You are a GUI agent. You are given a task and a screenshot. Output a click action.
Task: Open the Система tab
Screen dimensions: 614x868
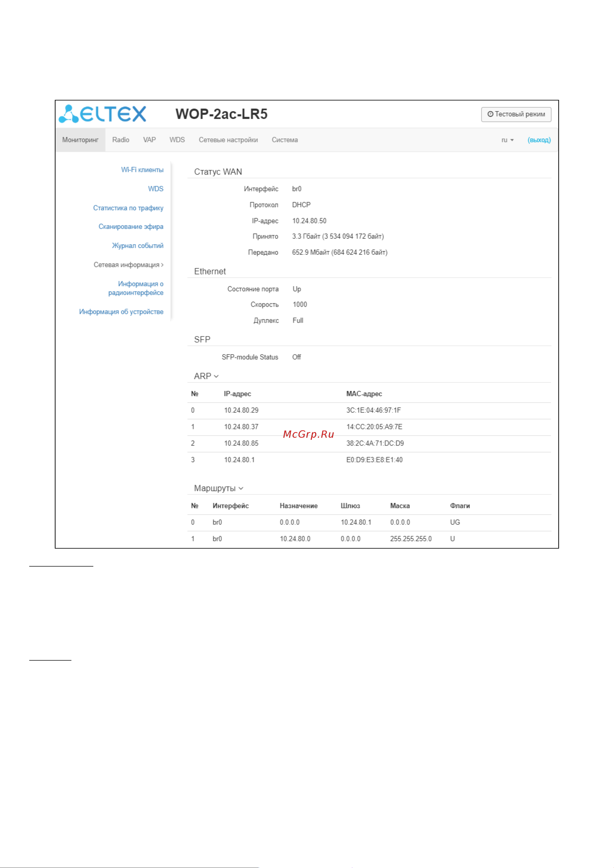point(285,140)
